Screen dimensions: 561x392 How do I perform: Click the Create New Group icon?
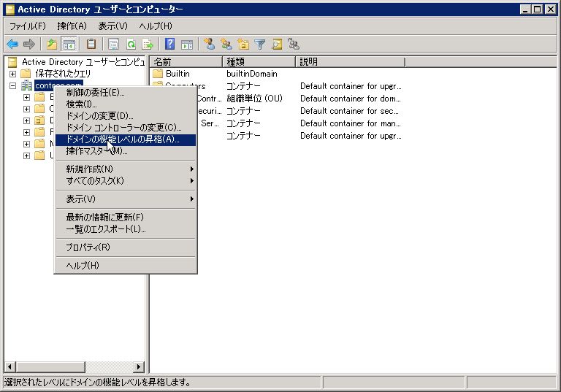[x=226, y=45]
